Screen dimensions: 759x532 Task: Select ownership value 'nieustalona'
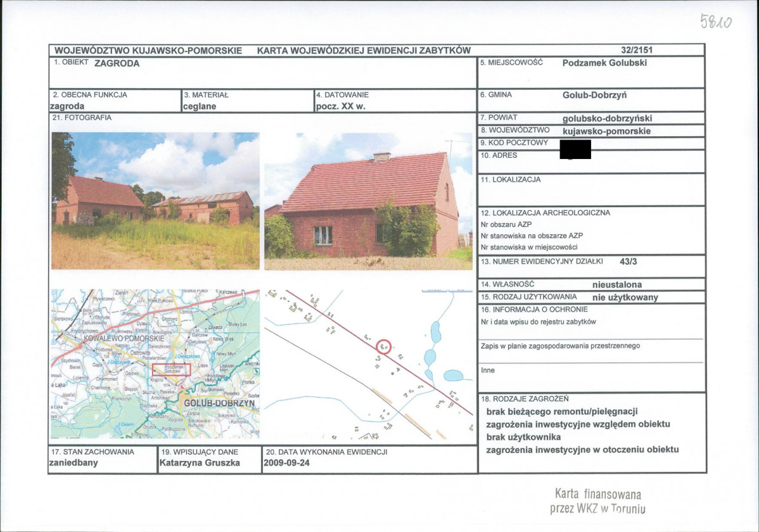point(617,284)
